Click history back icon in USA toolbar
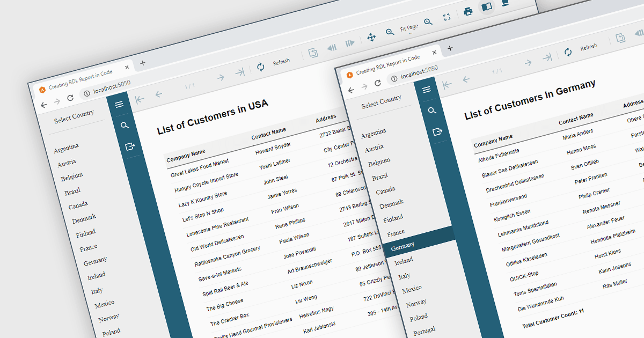Screen dimensions: 644x338 (332, 47)
